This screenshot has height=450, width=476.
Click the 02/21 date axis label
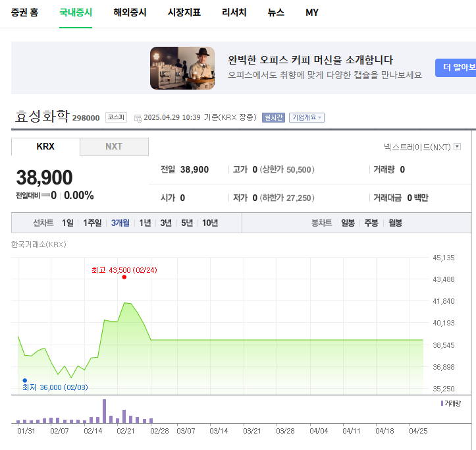[x=125, y=431]
